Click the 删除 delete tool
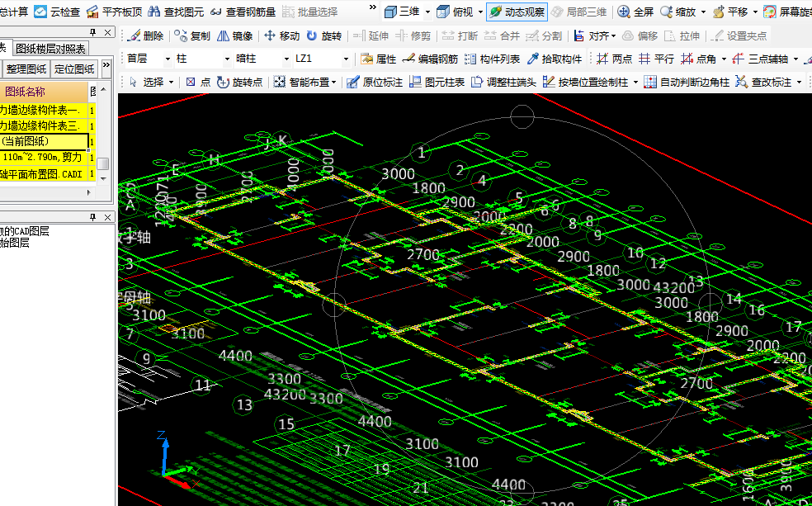Image resolution: width=812 pixels, height=506 pixels. click(145, 35)
